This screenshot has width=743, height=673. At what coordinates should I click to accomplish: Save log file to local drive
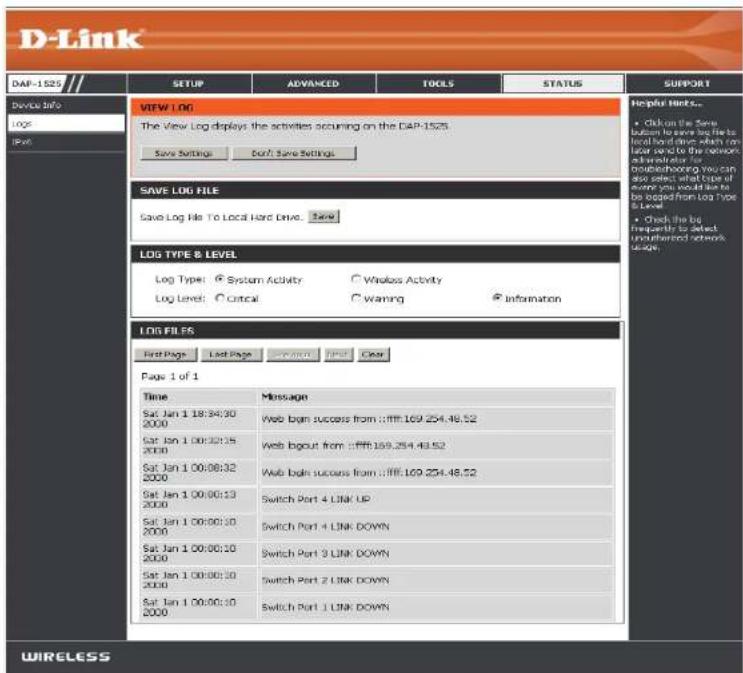coord(324,217)
